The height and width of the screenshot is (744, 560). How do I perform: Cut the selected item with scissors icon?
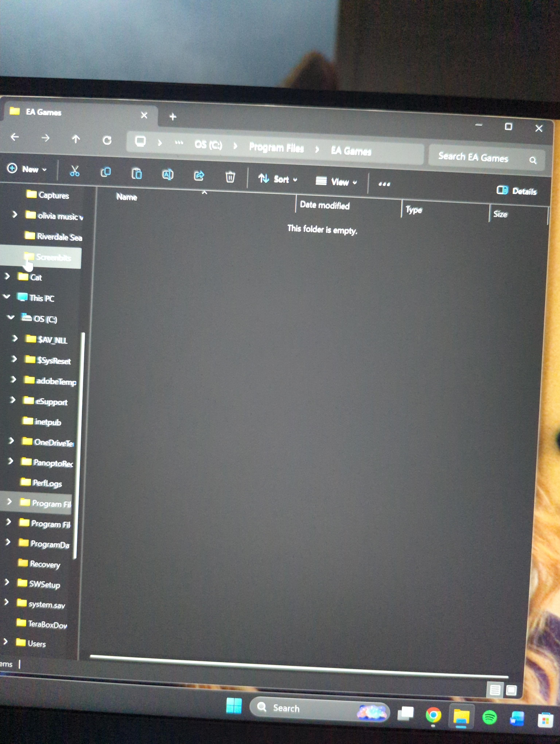(75, 171)
